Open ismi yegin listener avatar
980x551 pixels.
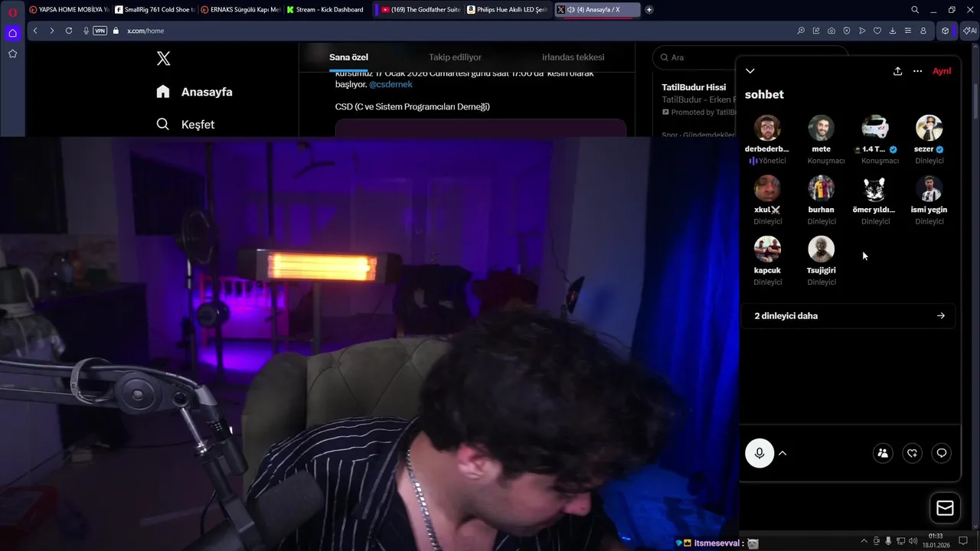pyautogui.click(x=929, y=188)
